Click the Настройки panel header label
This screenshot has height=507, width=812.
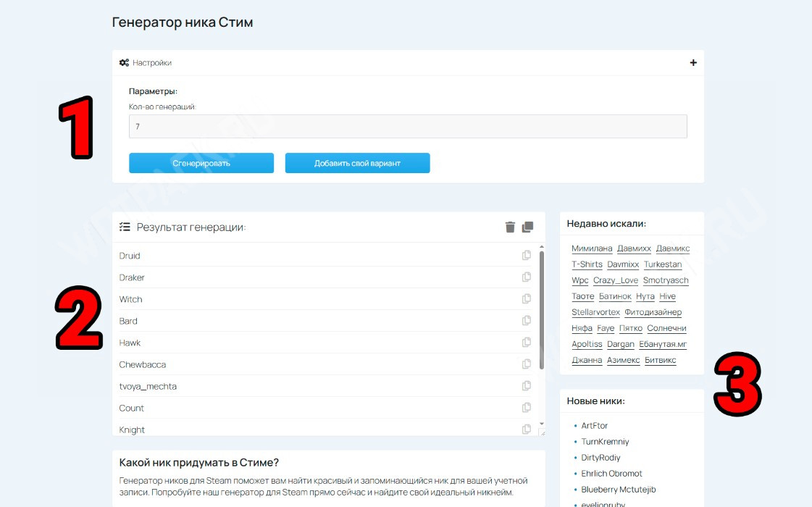151,63
